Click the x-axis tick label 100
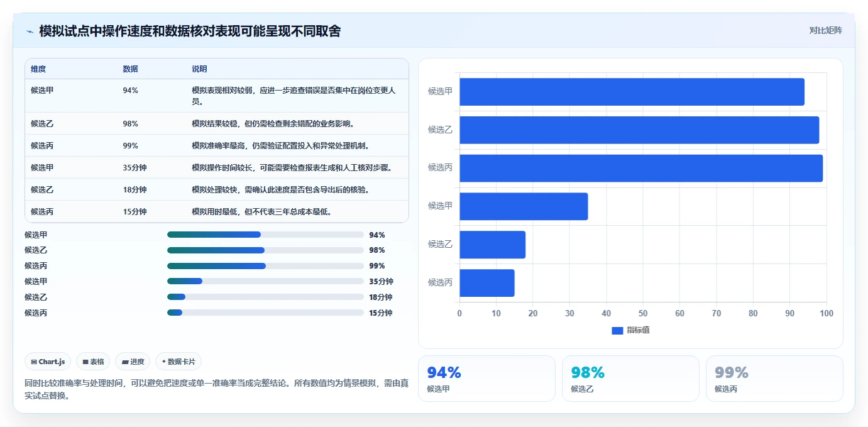Viewport: 868px width, 427px height. click(x=827, y=313)
